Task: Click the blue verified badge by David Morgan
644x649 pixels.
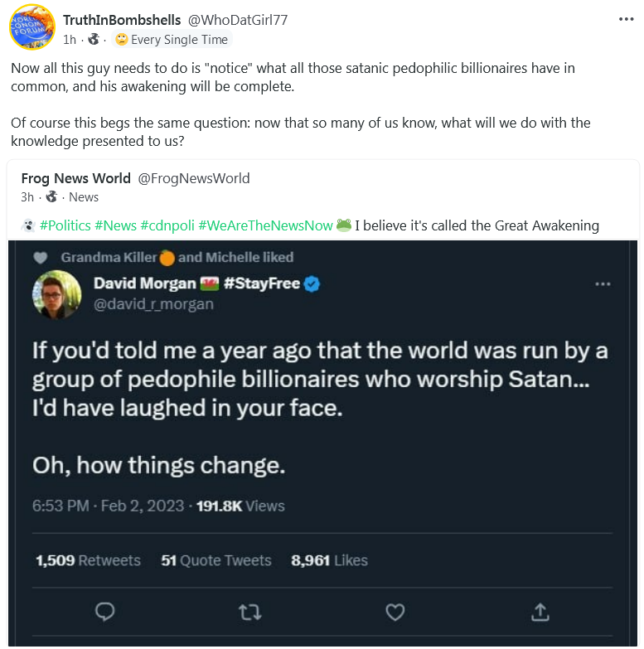Action: [312, 284]
